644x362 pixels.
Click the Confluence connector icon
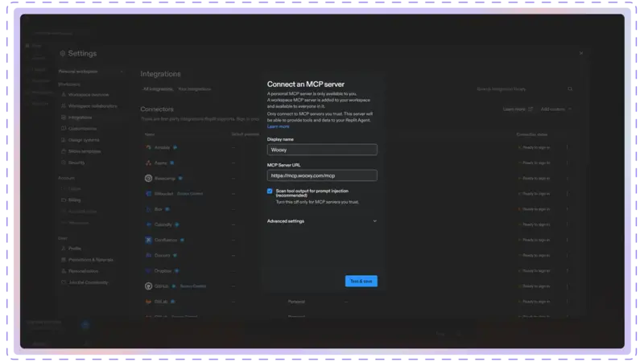[x=148, y=240]
